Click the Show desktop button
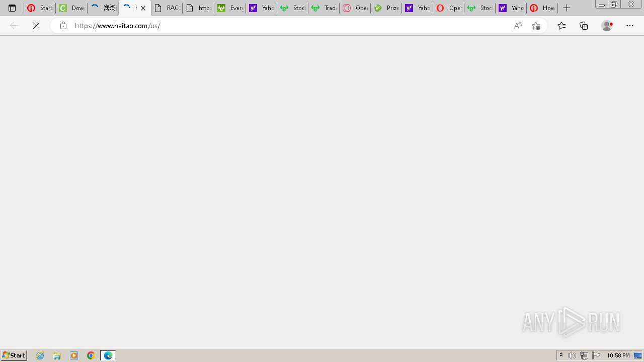Image resolution: width=644 pixels, height=362 pixels. [638, 355]
